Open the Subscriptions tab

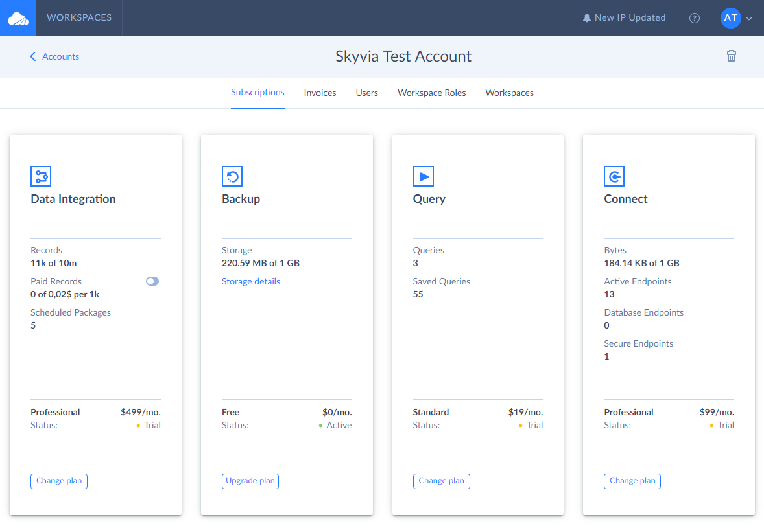tap(257, 93)
